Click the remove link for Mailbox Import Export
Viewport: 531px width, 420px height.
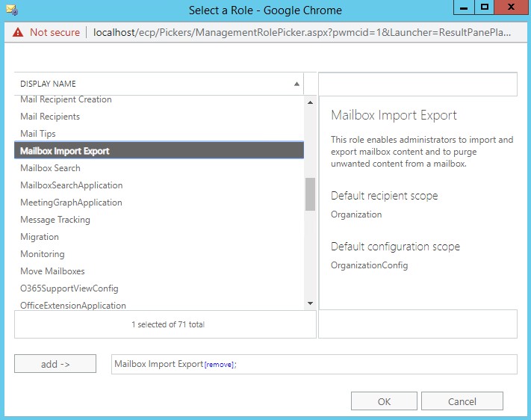[220, 365]
